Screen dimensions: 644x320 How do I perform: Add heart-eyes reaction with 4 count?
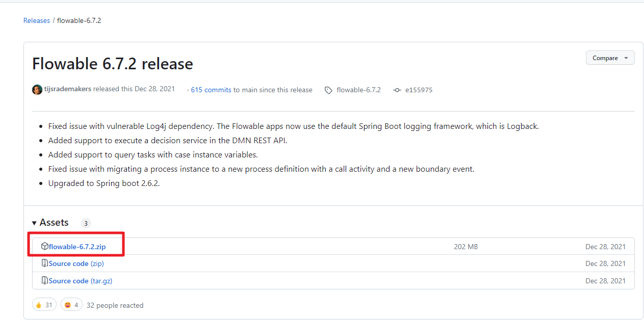[72, 305]
